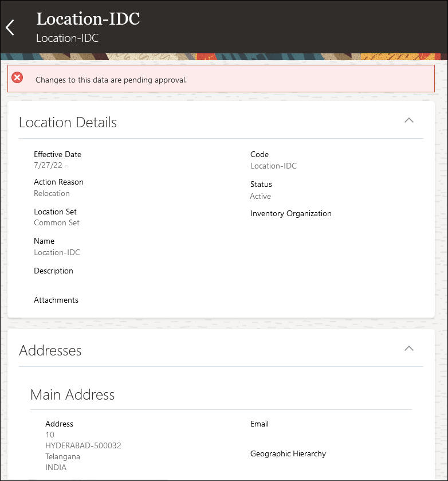Click the Location-IDC page title
This screenshot has width=448, height=481.
(88, 19)
